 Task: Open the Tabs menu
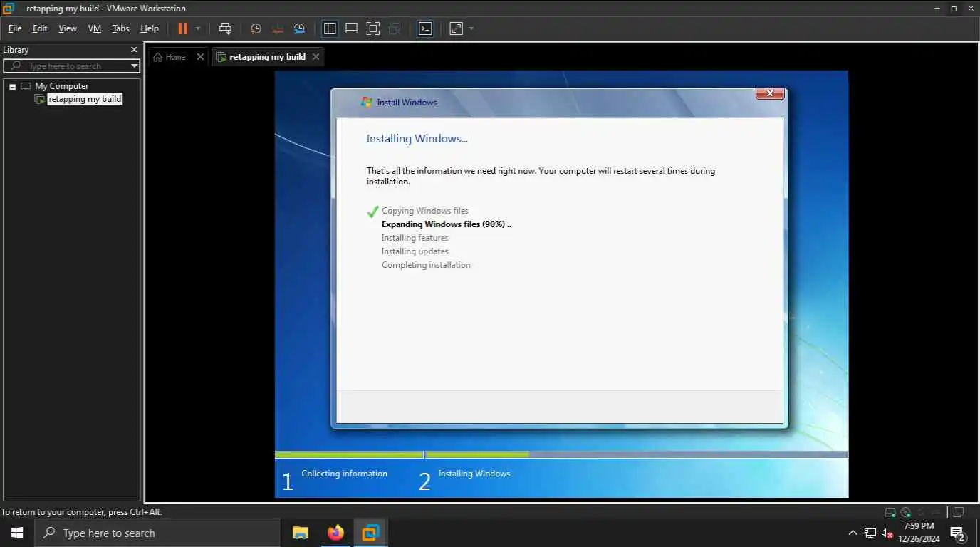pos(121,28)
